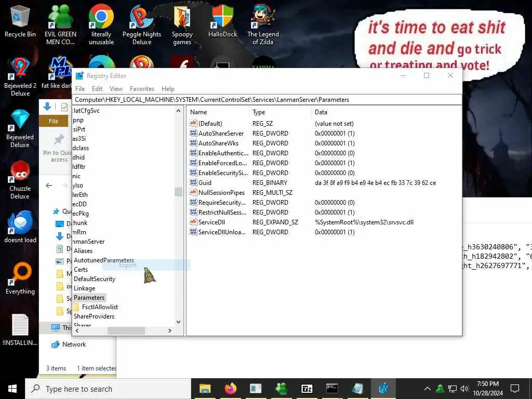Select the Parameters registry key
The width and height of the screenshot is (532, 399).
pos(89,298)
